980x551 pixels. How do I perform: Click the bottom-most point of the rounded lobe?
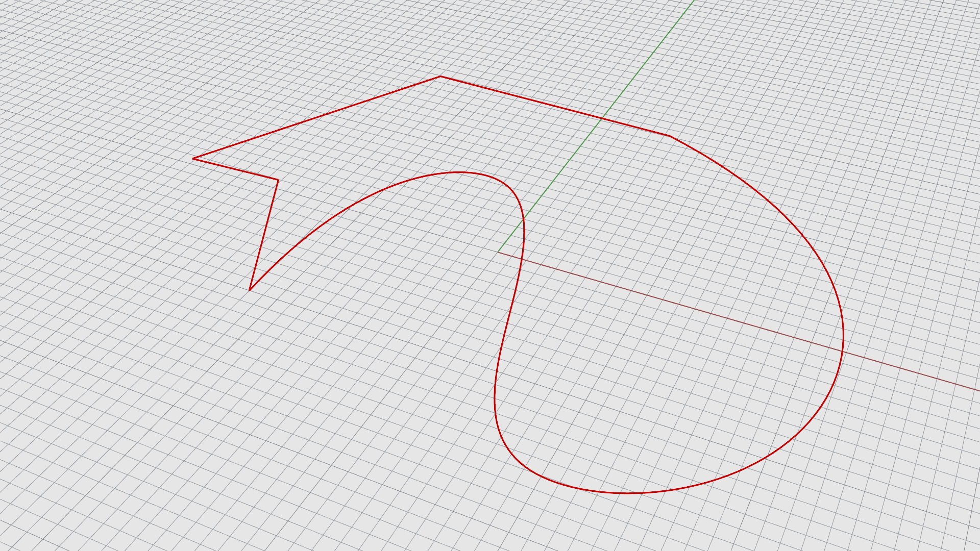(x=628, y=493)
